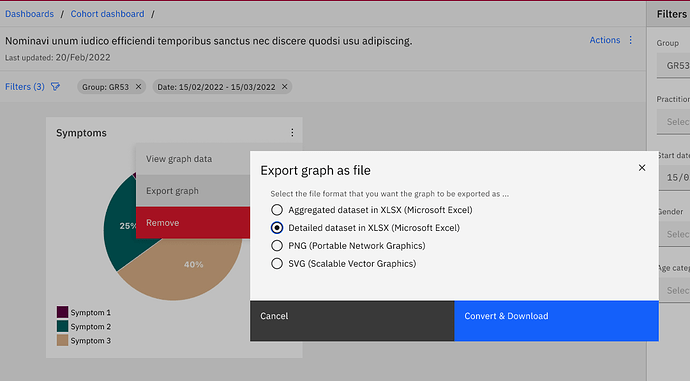The width and height of the screenshot is (690, 381).
Task: Go to Dashboards breadcrumb link
Action: pyautogui.click(x=29, y=14)
